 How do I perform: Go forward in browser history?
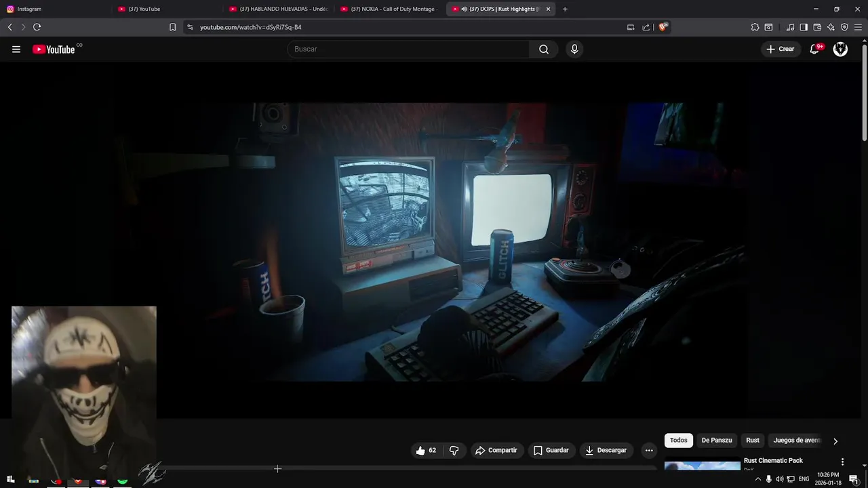click(x=23, y=27)
